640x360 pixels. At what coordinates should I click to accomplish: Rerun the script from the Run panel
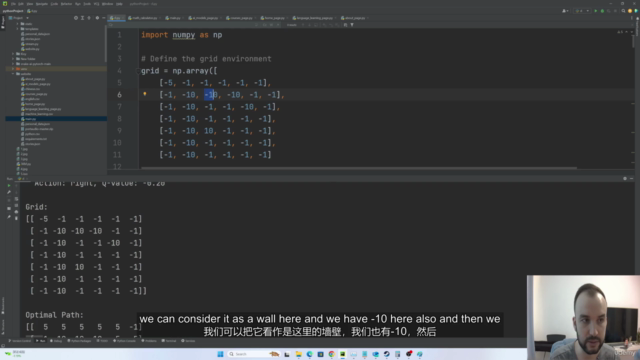point(9,186)
